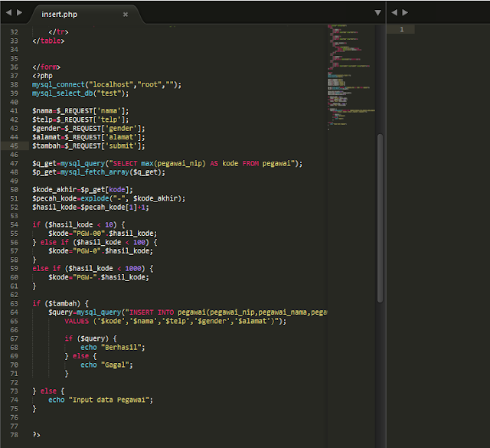Click the "PGW-0" string line
Screen dimensions: 490x448
click(x=100, y=251)
